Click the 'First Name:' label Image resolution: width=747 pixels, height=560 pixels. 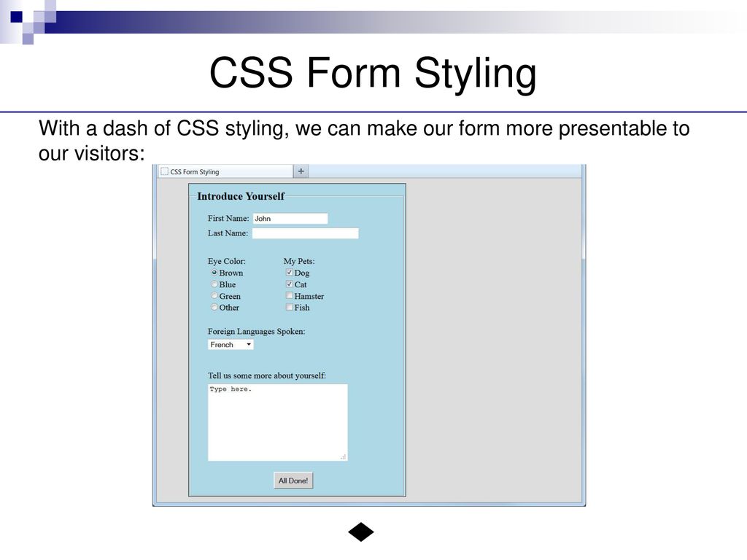228,219
